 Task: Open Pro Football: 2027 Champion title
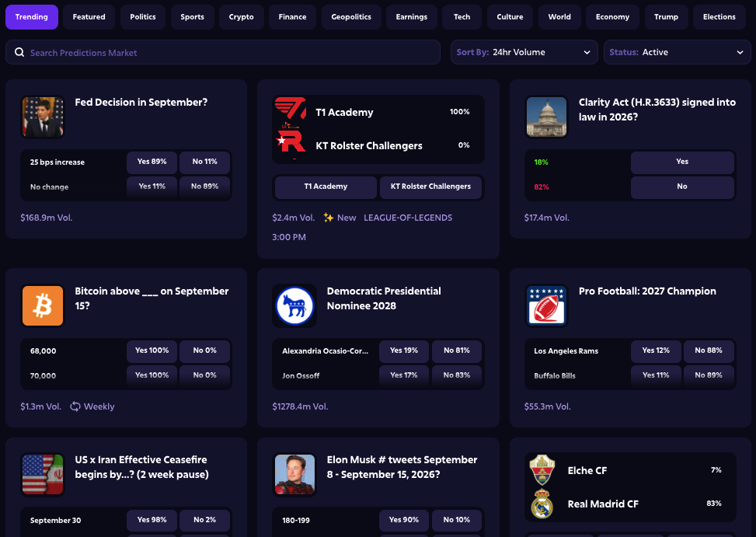pyautogui.click(x=647, y=291)
